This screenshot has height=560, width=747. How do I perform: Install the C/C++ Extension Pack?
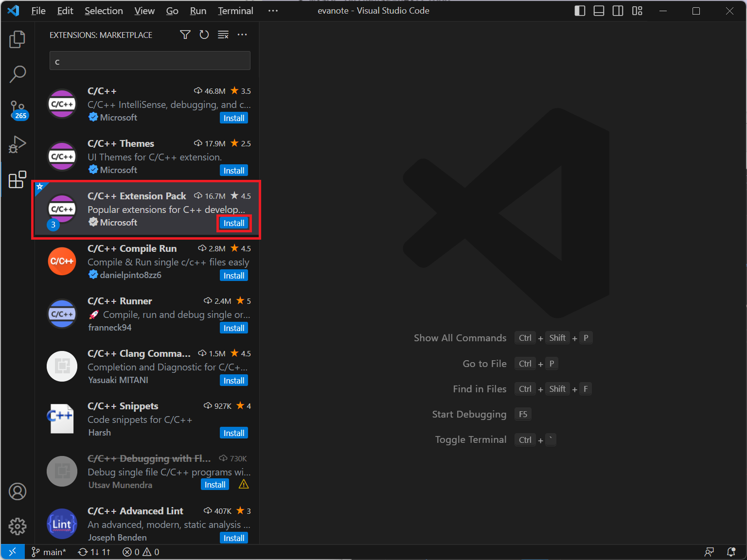click(234, 223)
